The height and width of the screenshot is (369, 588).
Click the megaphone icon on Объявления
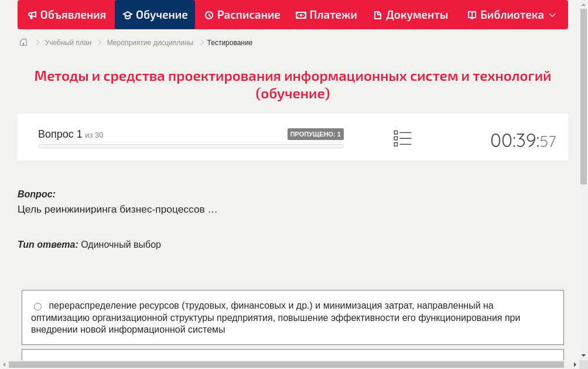(x=32, y=15)
